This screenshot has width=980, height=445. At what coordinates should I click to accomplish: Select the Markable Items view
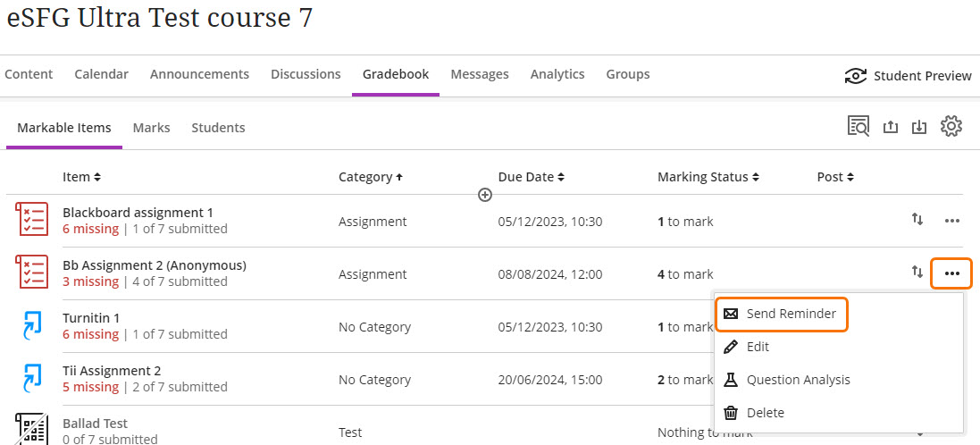[x=64, y=128]
